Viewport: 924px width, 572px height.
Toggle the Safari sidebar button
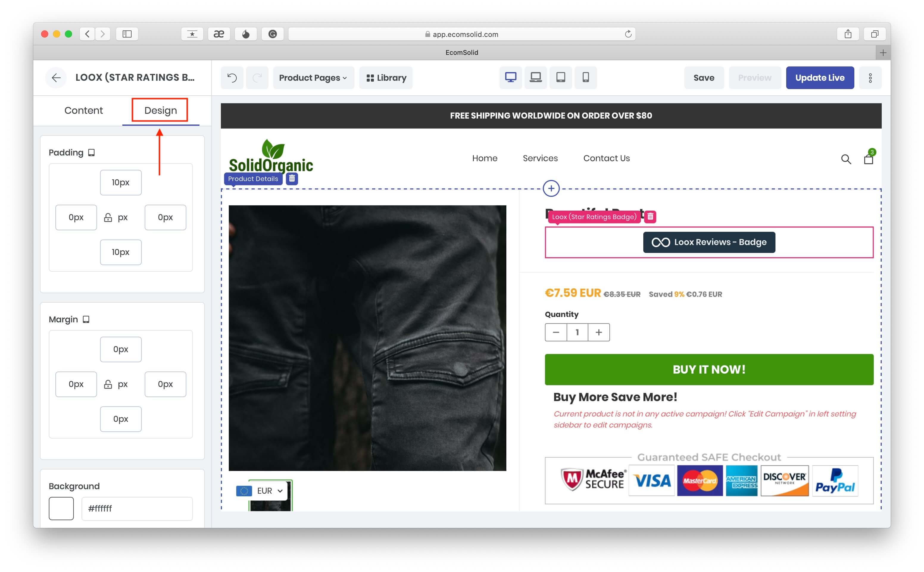click(127, 34)
